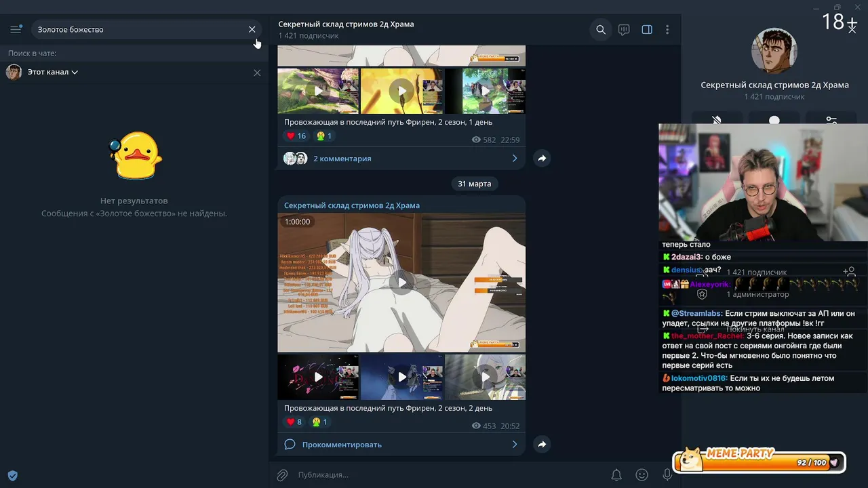This screenshot has height=488, width=868.
Task: Play the third video in top post
Action: tap(486, 90)
